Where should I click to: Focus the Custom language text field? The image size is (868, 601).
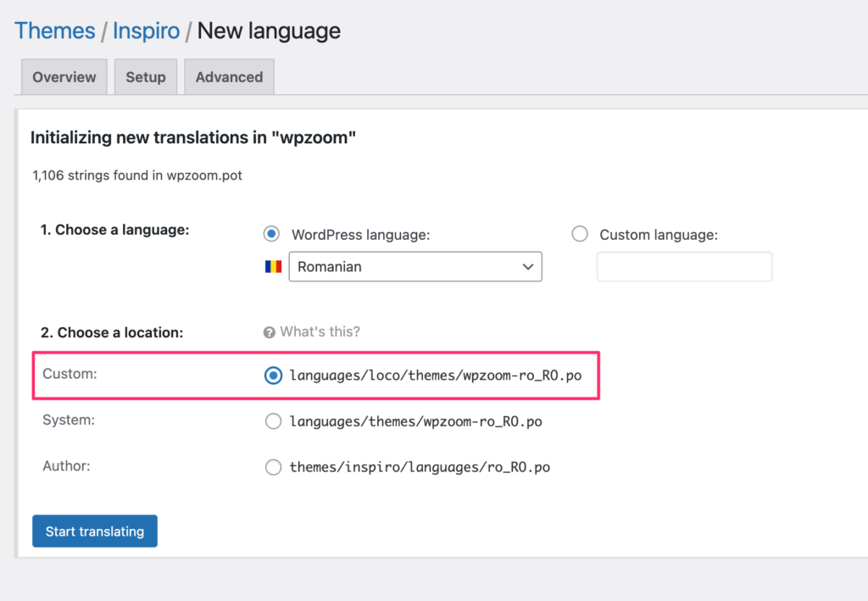tap(684, 267)
